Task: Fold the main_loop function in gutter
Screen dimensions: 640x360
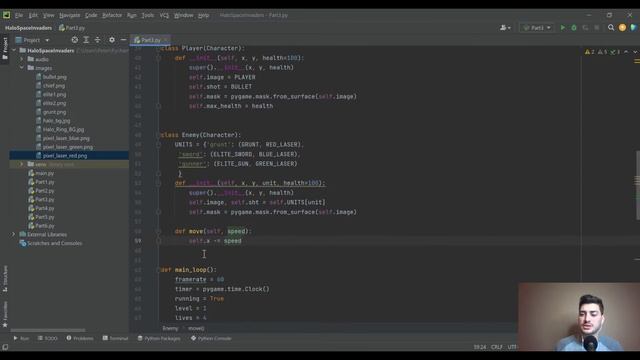Action: 158,270
